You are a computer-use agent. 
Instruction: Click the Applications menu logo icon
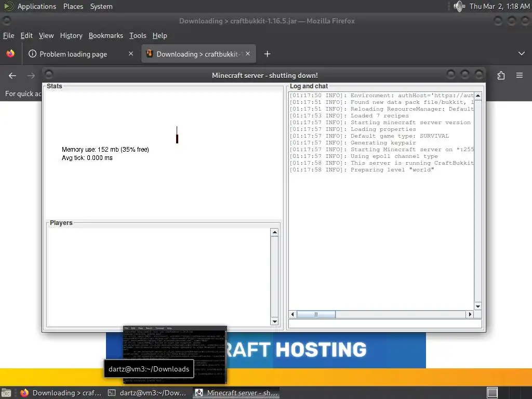tap(8, 6)
